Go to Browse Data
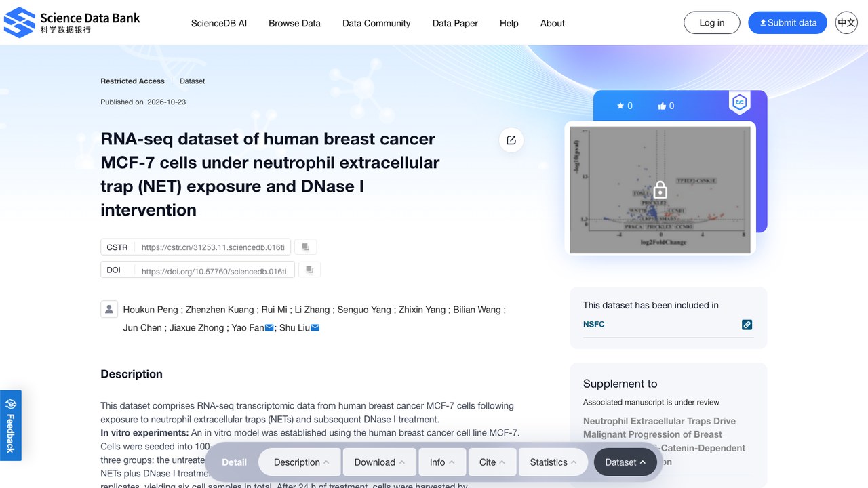 [294, 23]
